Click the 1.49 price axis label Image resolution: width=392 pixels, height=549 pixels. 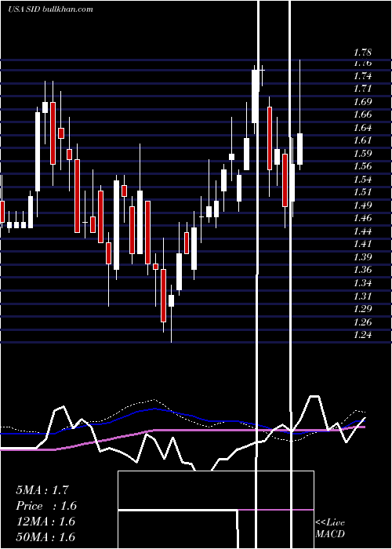pos(362,205)
